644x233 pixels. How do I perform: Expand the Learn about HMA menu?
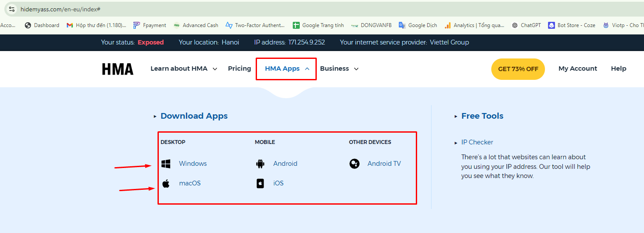(184, 69)
